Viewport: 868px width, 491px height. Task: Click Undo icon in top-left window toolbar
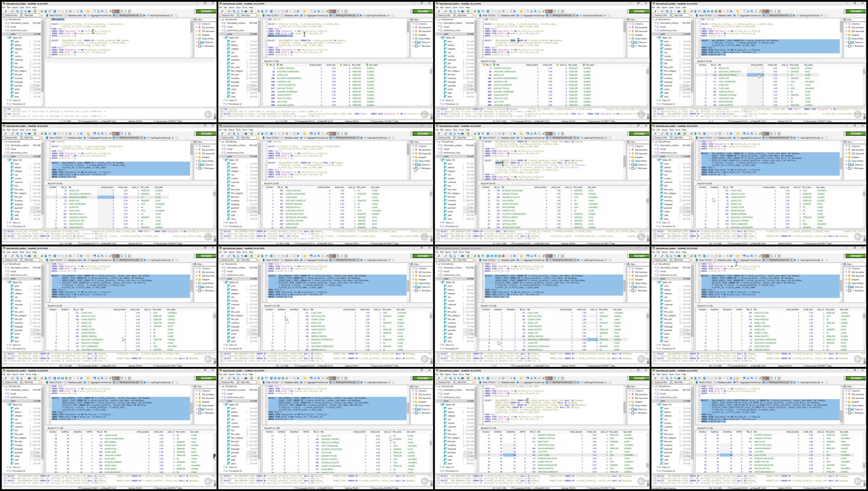(25, 11)
